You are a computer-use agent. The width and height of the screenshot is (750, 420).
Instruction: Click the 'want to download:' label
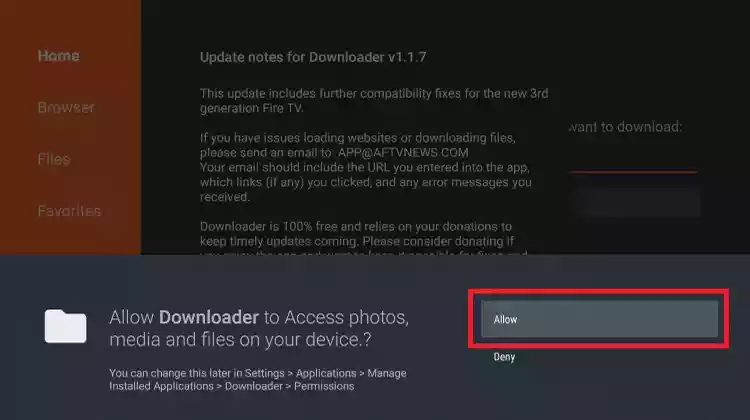(626, 127)
